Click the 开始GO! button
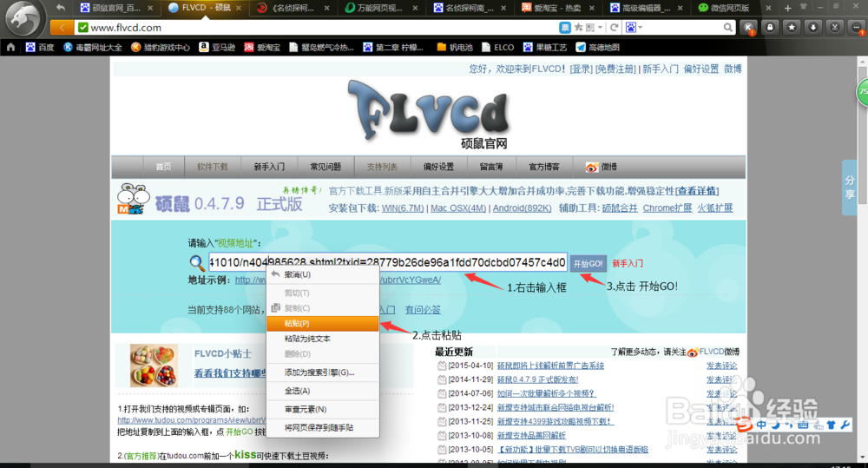The height and width of the screenshot is (468, 868). pos(588,264)
